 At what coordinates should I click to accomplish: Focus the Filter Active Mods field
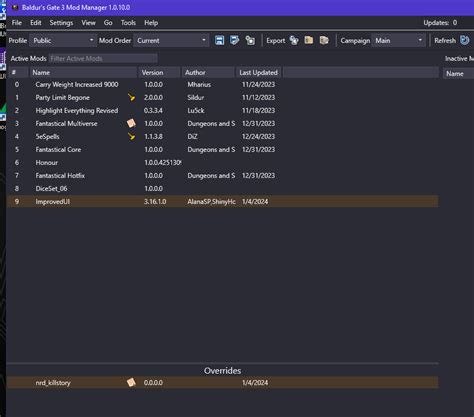tap(103, 58)
